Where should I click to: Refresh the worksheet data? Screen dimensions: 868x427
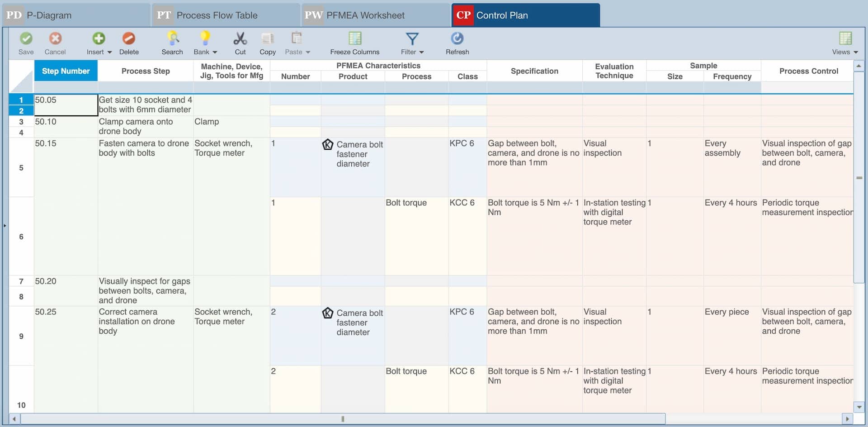click(457, 43)
